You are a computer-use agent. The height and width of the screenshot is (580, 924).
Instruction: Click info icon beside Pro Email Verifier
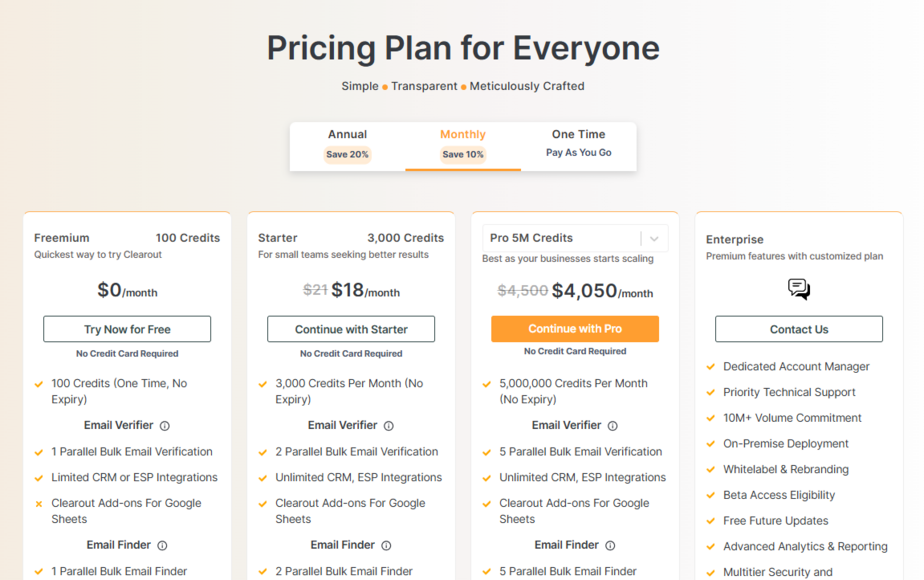613,426
